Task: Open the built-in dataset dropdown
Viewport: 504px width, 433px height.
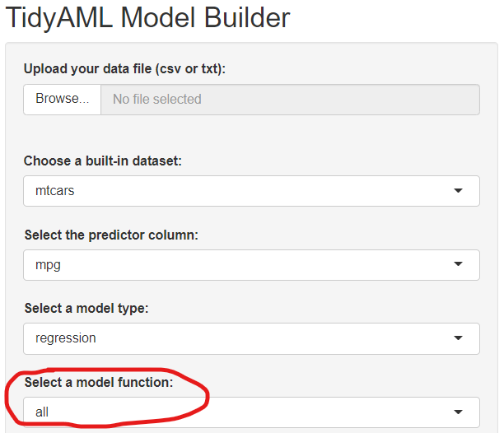Action: [251, 191]
